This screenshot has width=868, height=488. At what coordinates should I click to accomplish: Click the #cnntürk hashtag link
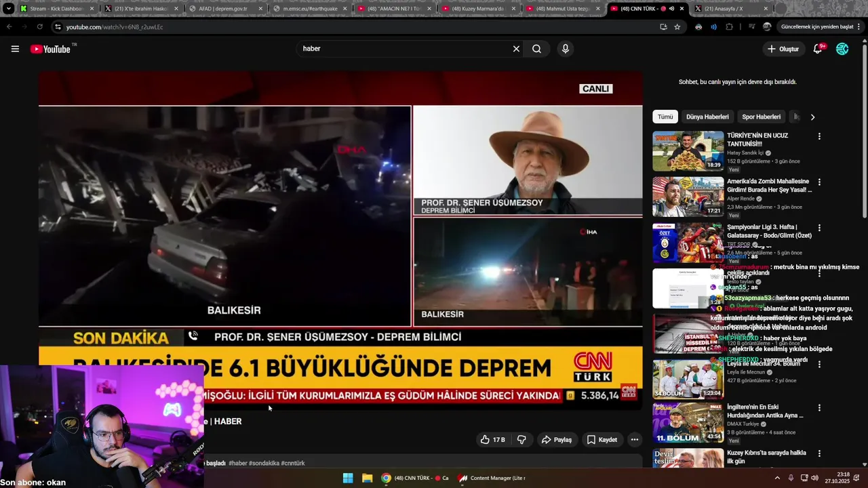click(x=293, y=463)
